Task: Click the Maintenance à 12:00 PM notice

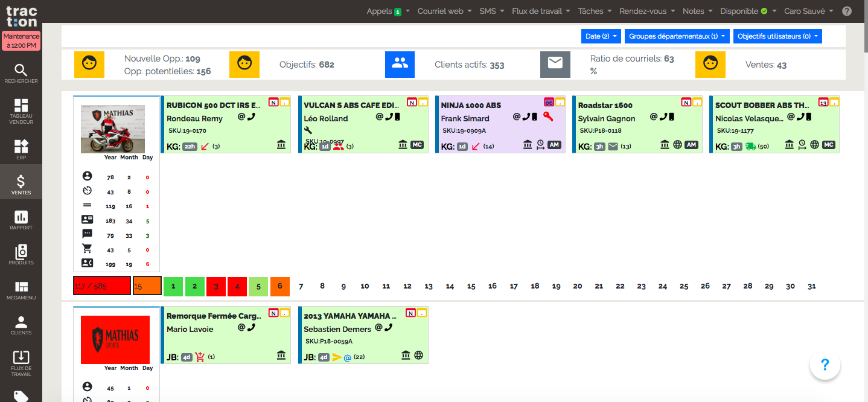Action: tap(21, 41)
